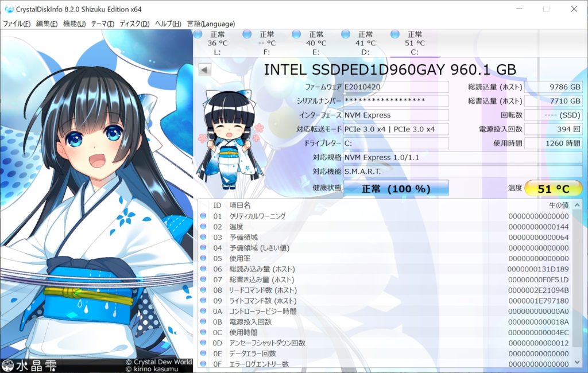This screenshot has height=373, width=588.
Task: Click the blue status dot beside 温度
Action: pyautogui.click(x=202, y=227)
